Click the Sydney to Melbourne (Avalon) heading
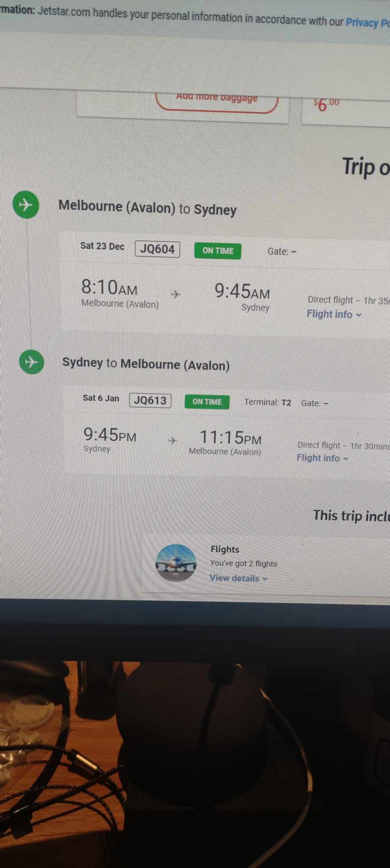The width and height of the screenshot is (390, 868). click(146, 364)
